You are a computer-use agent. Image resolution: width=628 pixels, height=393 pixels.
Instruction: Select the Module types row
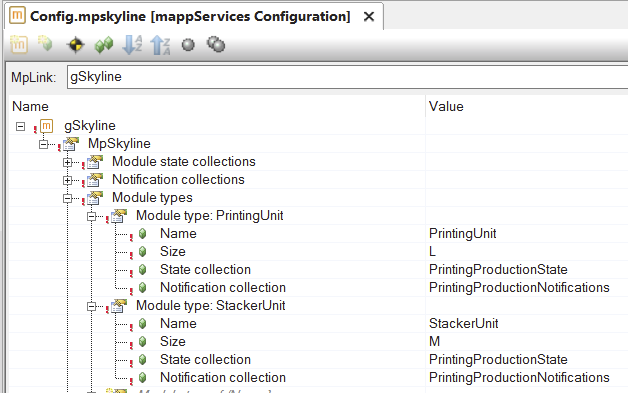152,198
